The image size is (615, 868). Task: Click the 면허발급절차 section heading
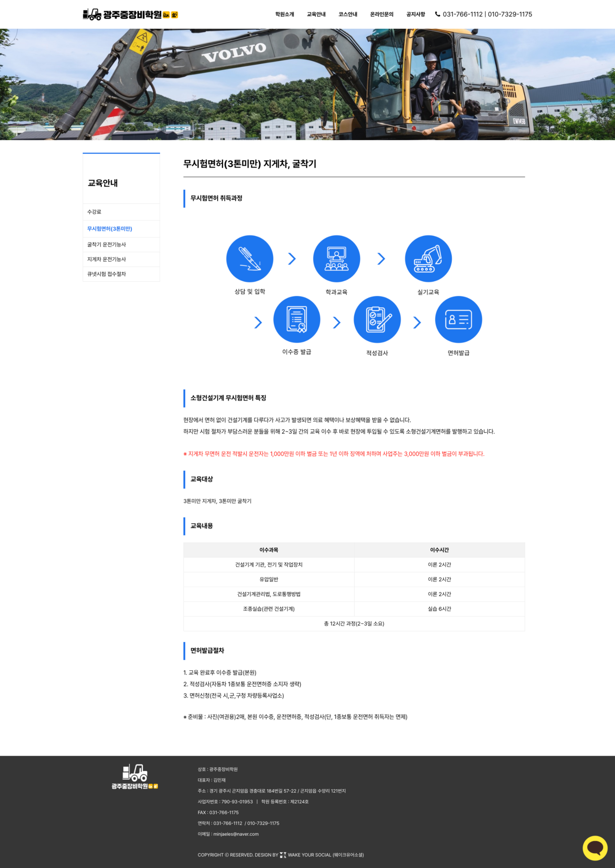coord(207,651)
